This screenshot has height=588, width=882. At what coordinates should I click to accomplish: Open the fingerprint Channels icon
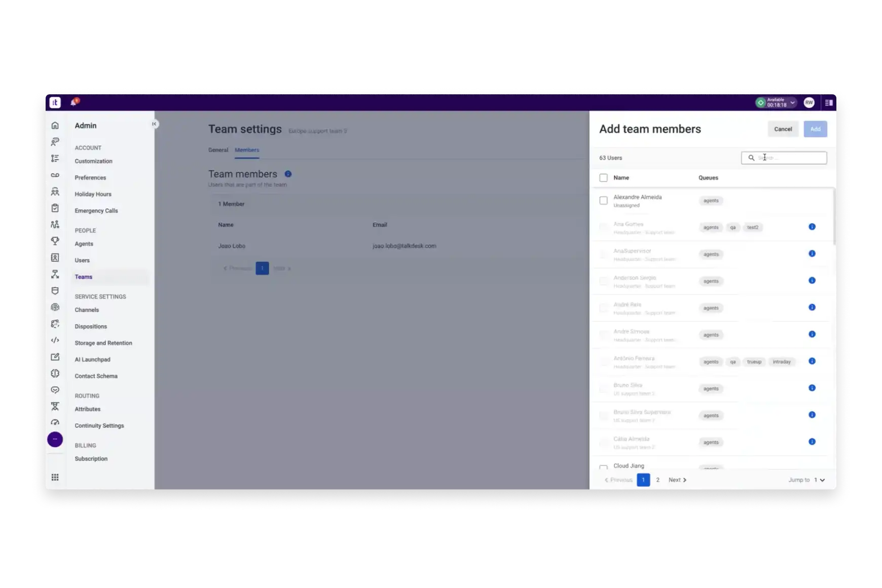coord(55,307)
